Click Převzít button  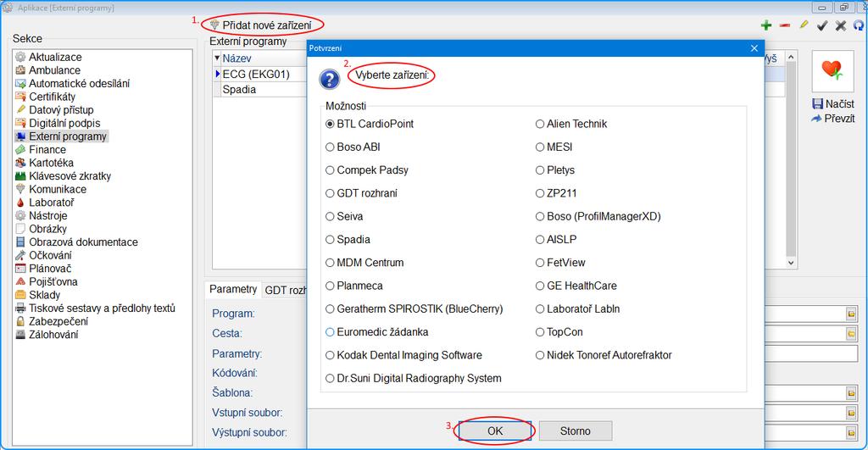833,119
